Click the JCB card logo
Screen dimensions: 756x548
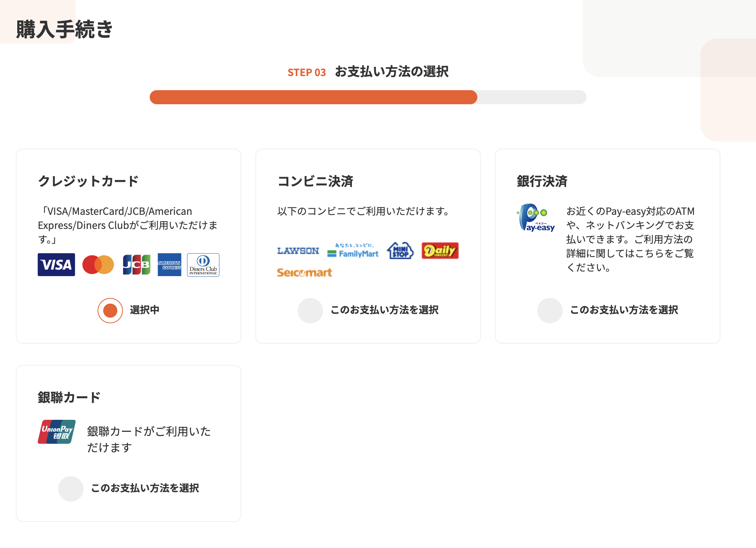pyautogui.click(x=136, y=264)
